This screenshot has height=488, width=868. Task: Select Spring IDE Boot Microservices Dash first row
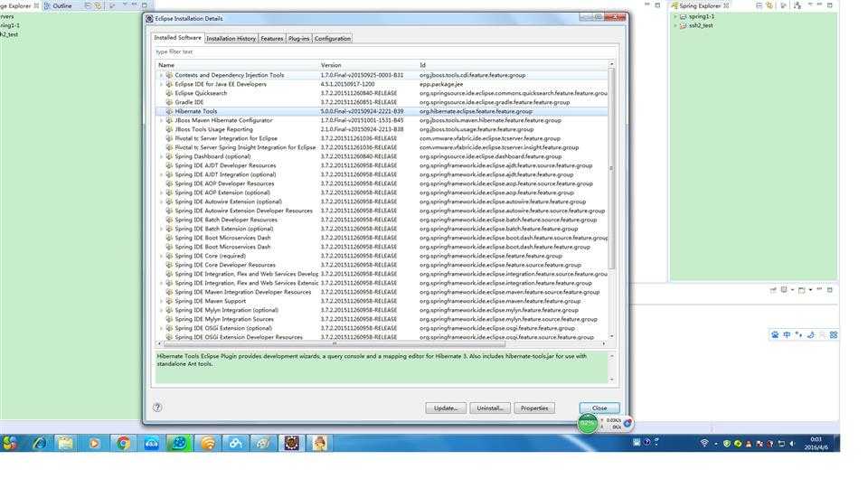tap(382, 238)
